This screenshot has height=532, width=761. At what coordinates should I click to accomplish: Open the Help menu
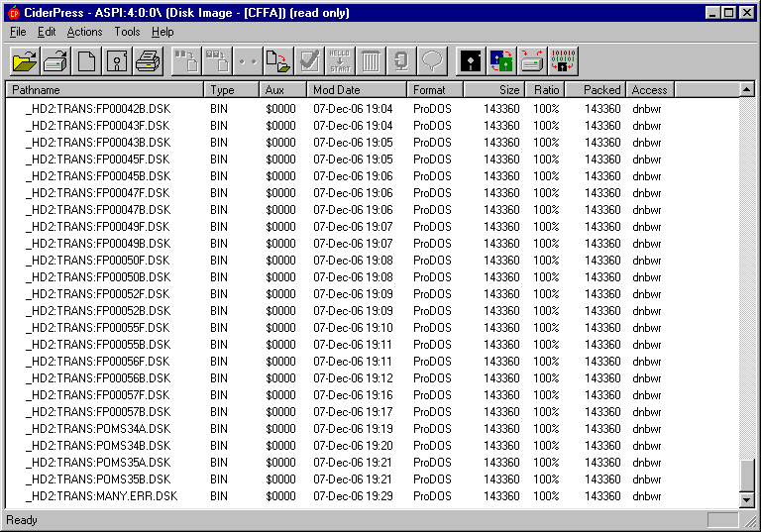(x=163, y=32)
